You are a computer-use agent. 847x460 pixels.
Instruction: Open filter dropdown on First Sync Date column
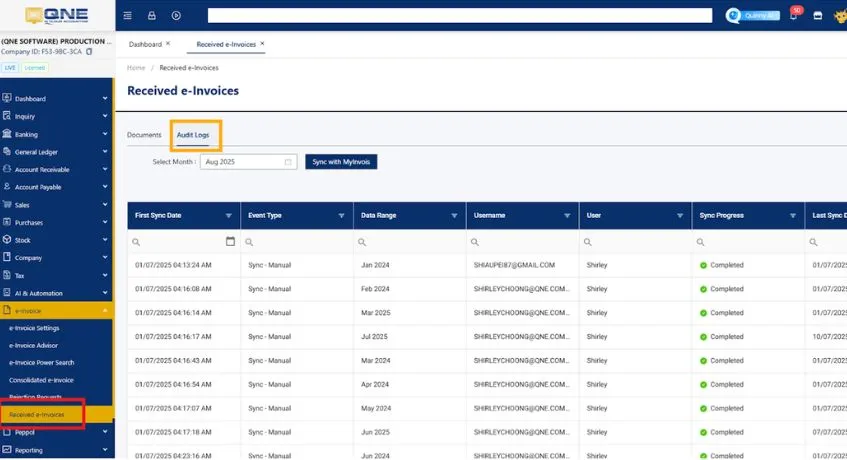228,216
